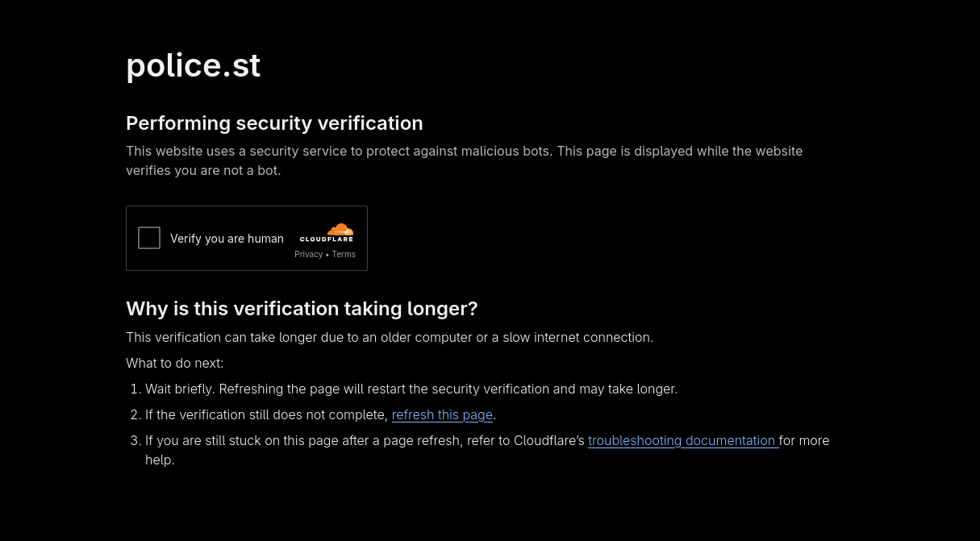Click the If the verification still does not complete text
Image resolution: width=980 pixels, height=541 pixels.
[266, 414]
